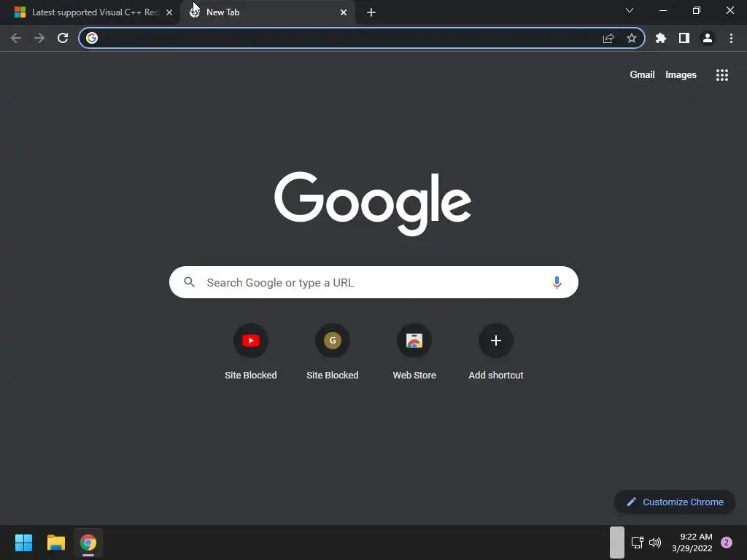This screenshot has height=560, width=747.
Task: Click the Search Google or type a URL box
Action: (373, 282)
